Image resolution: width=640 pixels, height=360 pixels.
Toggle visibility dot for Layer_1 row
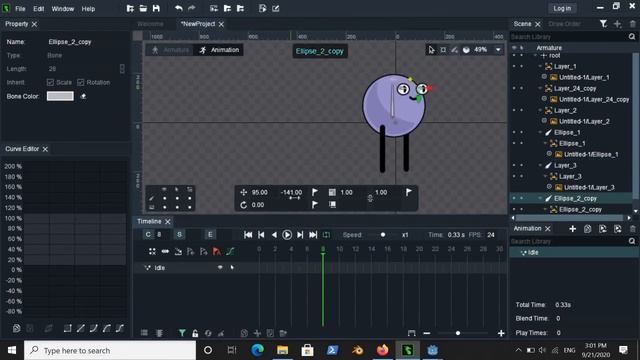[x=514, y=67]
